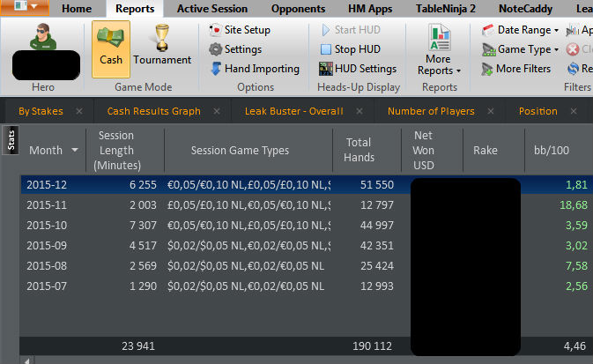Click the horizontal scrollbar left arrow
Viewport: 593px width, 364px height.
pos(26,360)
